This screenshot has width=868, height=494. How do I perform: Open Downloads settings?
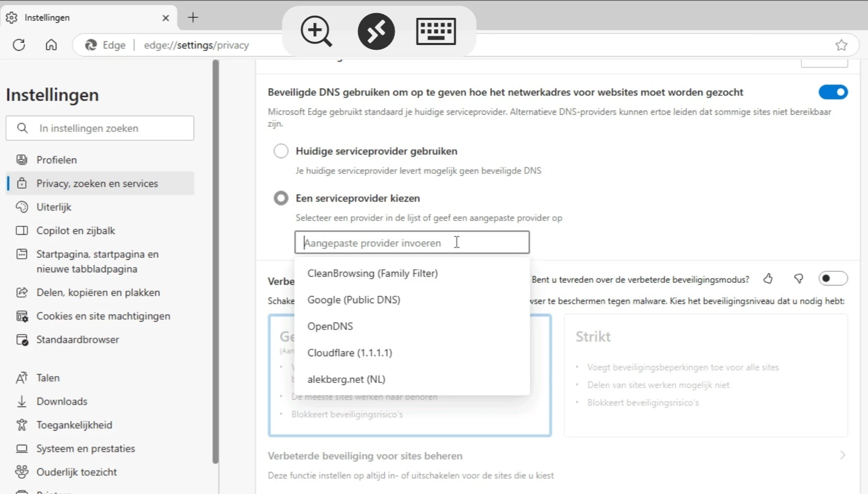(100, 401)
